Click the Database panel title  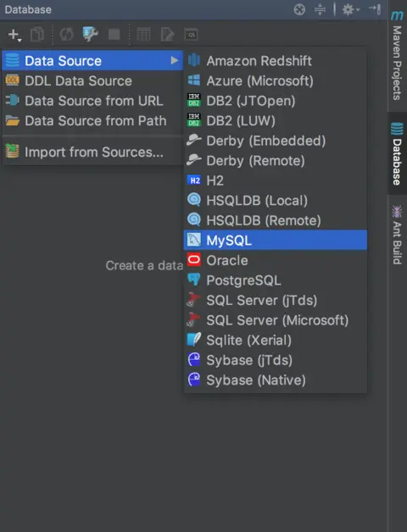[x=28, y=9]
